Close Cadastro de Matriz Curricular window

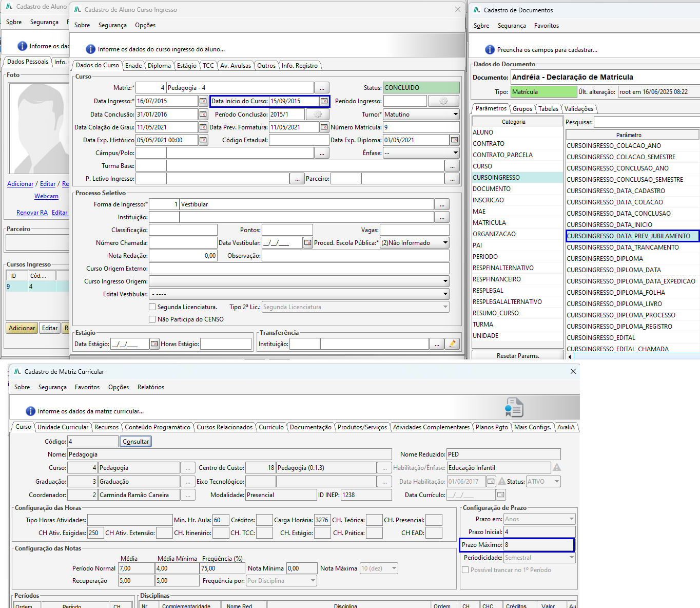click(x=573, y=371)
